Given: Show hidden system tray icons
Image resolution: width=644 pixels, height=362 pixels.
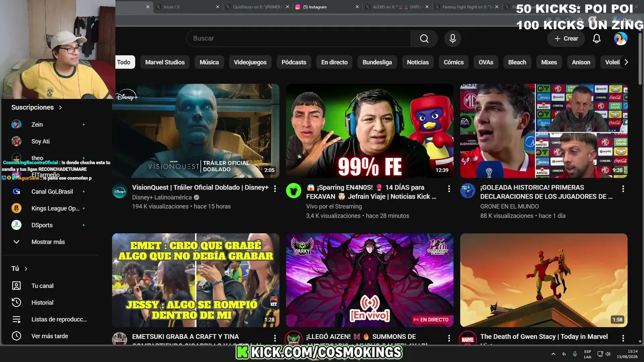Looking at the screenshot, I should coord(553,354).
